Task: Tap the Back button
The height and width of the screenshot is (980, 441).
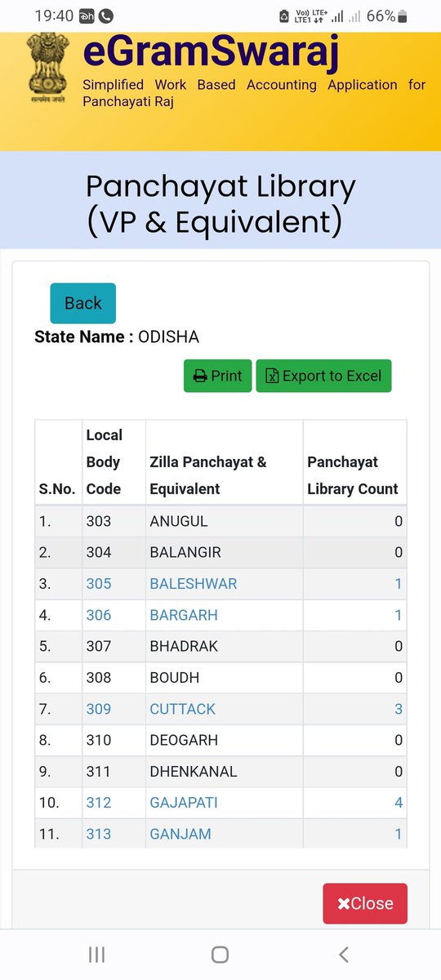Action: pyautogui.click(x=82, y=303)
